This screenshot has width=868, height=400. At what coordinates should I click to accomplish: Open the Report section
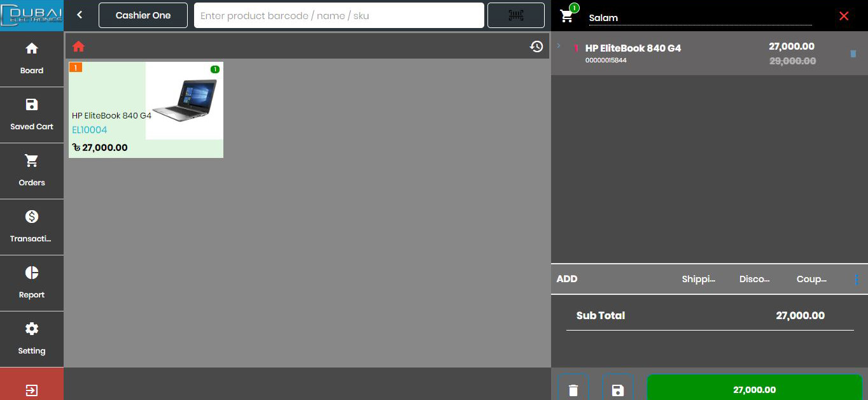coord(32,283)
